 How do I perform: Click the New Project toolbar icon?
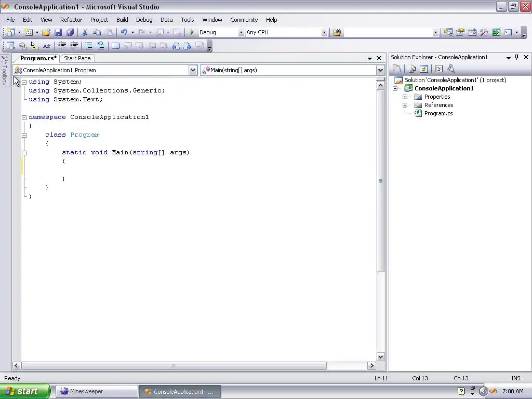tap(11, 32)
